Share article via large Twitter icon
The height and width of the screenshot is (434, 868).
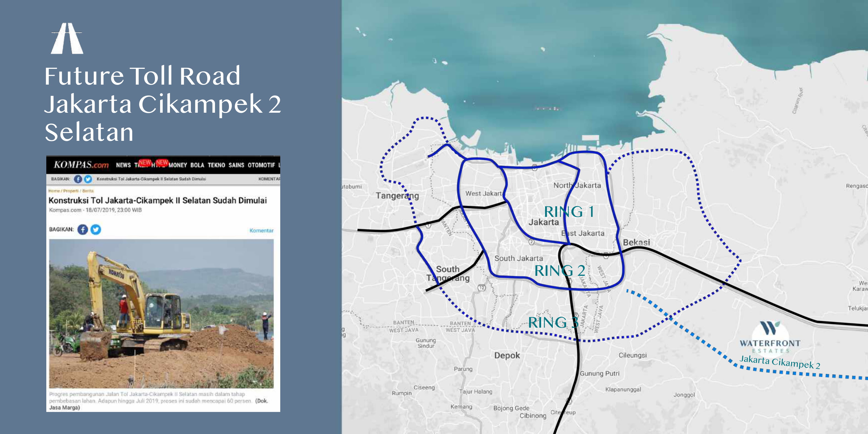pyautogui.click(x=96, y=230)
